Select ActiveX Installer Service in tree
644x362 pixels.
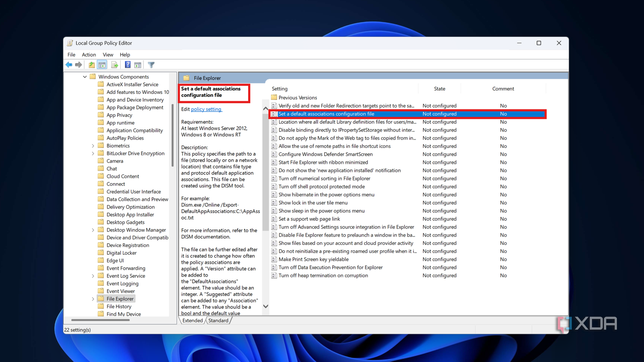(x=132, y=84)
